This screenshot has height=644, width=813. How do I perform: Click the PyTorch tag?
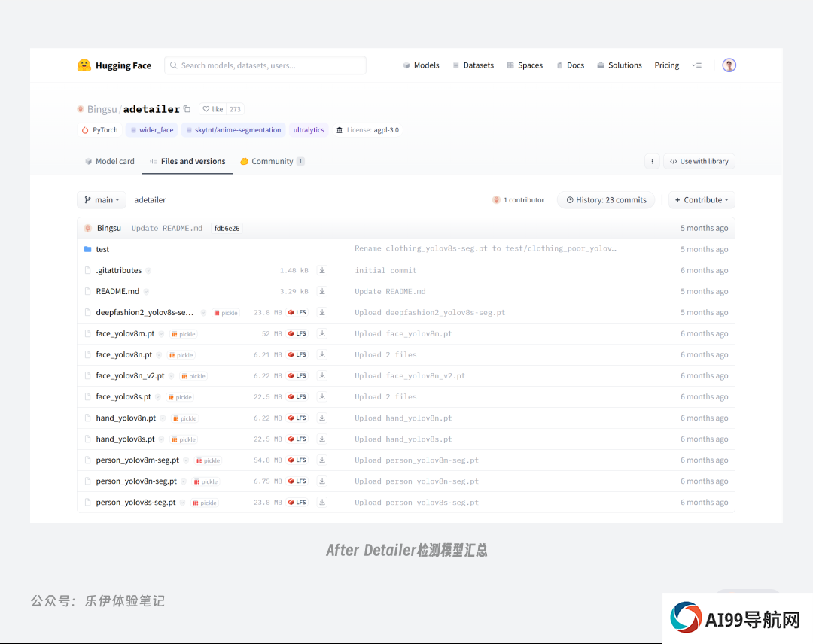coord(99,130)
